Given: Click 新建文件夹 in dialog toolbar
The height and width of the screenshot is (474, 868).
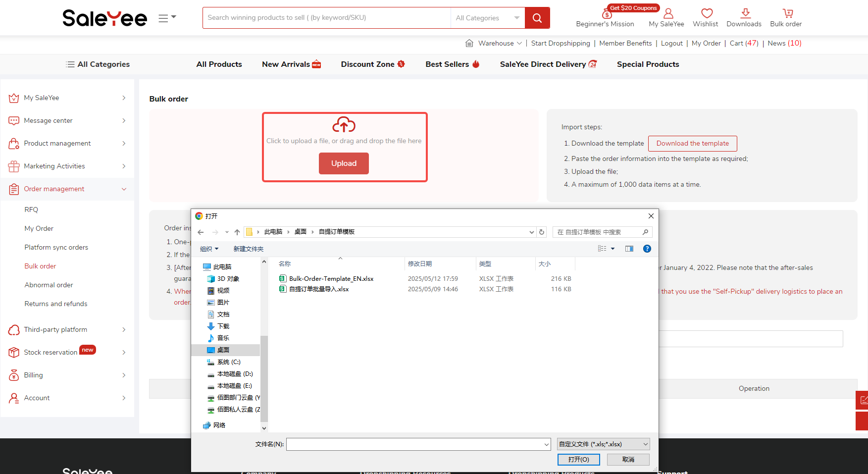Looking at the screenshot, I should 249,249.
